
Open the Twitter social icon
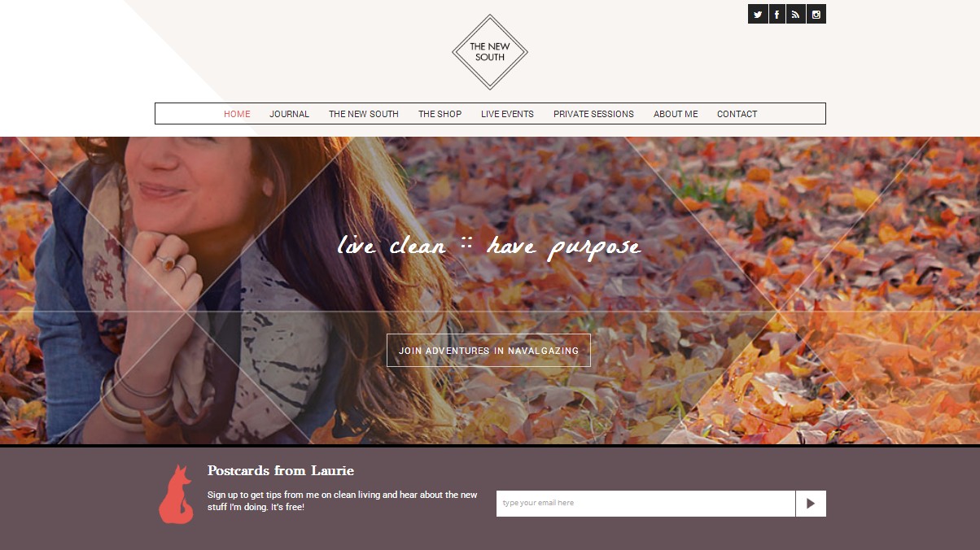tap(758, 14)
